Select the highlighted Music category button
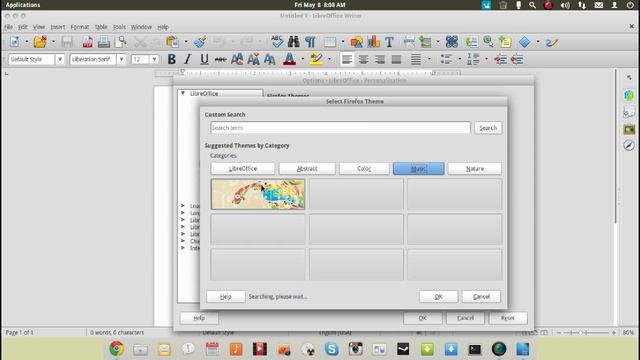Image resolution: width=640 pixels, height=360 pixels. pyautogui.click(x=419, y=169)
